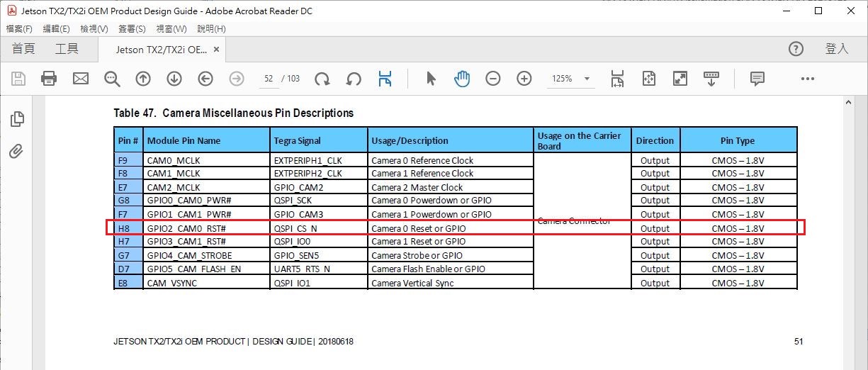
Task: Open 檢視(V) menu
Action: coord(94,29)
